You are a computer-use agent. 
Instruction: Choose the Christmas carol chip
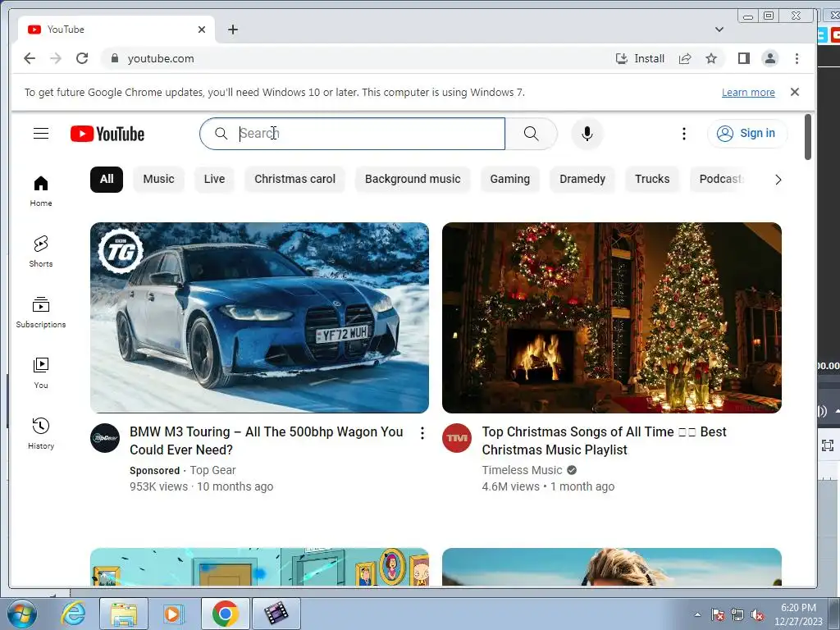click(x=294, y=179)
